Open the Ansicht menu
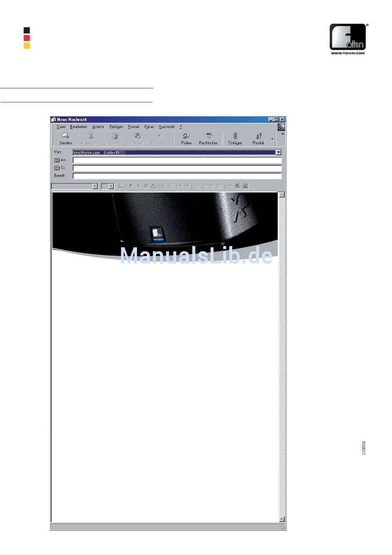The image size is (392, 555). pyautogui.click(x=98, y=127)
